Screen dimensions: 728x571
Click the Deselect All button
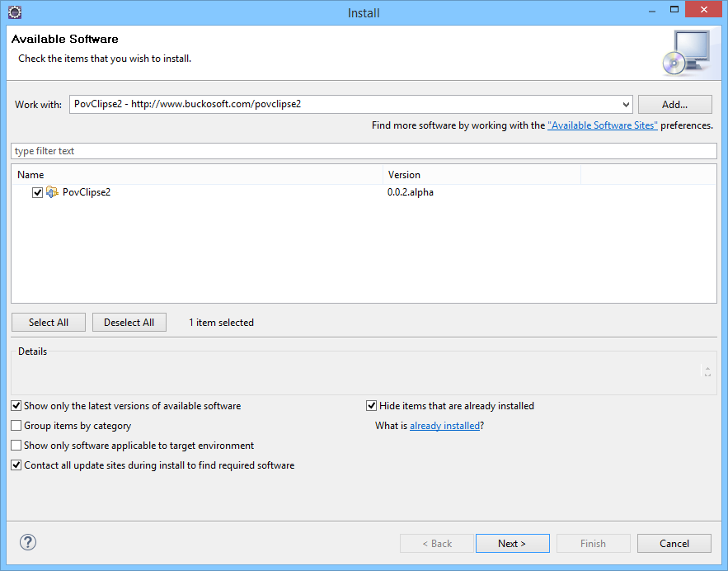click(129, 323)
